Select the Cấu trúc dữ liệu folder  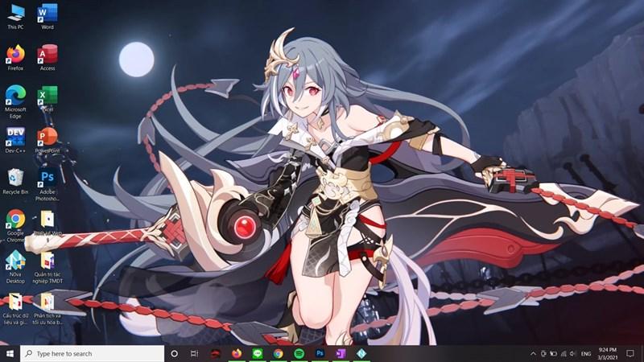pyautogui.click(x=15, y=309)
